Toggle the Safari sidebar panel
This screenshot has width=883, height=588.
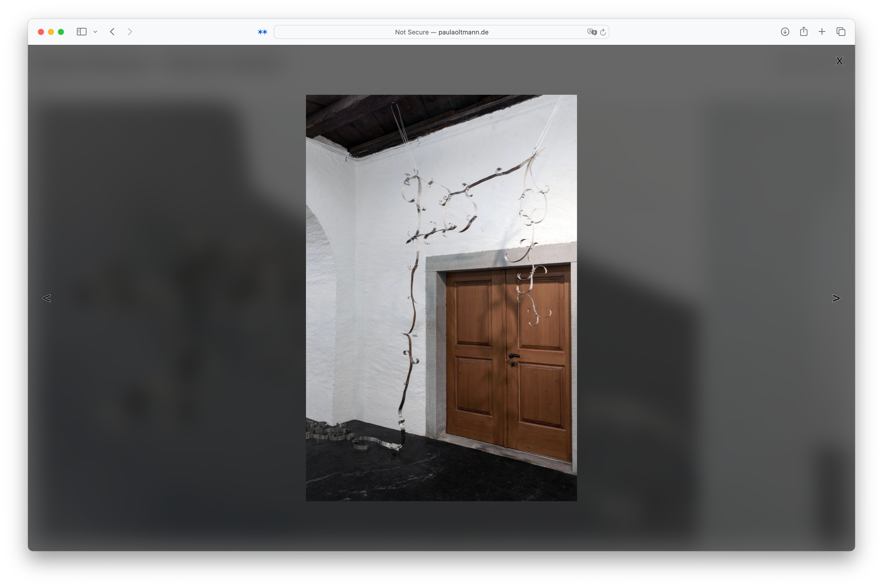pos(81,32)
